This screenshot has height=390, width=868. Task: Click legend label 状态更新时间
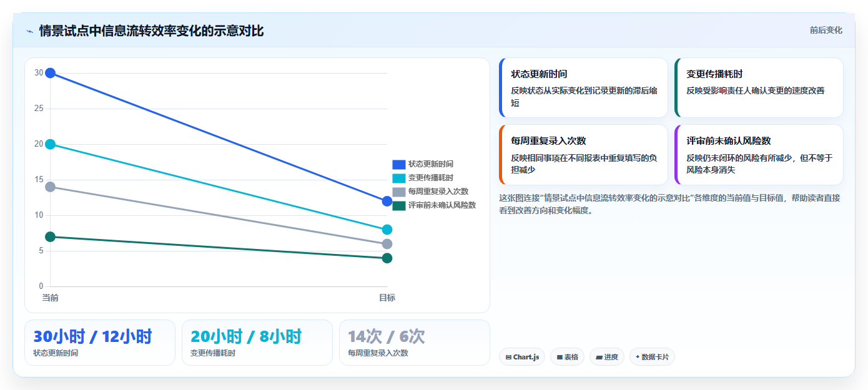click(431, 165)
